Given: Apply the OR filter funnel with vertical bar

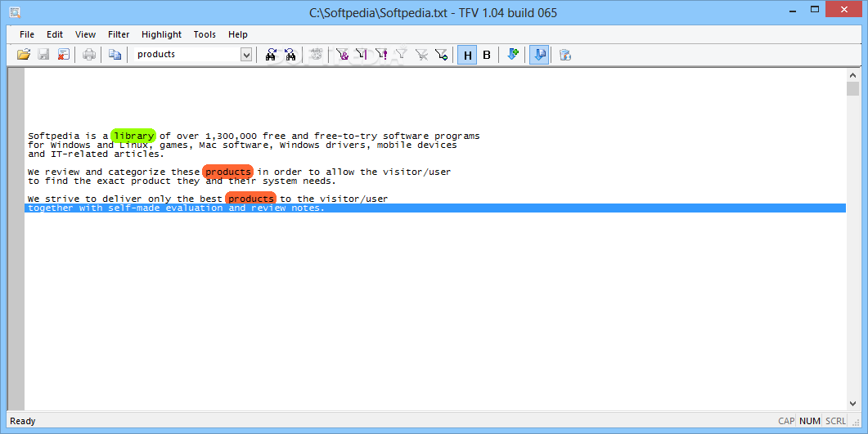Looking at the screenshot, I should pyautogui.click(x=362, y=54).
